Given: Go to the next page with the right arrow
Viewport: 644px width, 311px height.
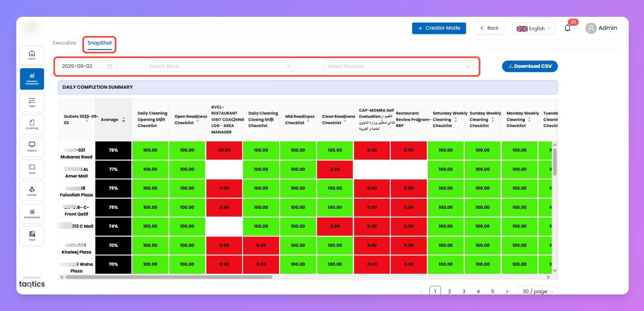Looking at the screenshot, I should [507, 291].
